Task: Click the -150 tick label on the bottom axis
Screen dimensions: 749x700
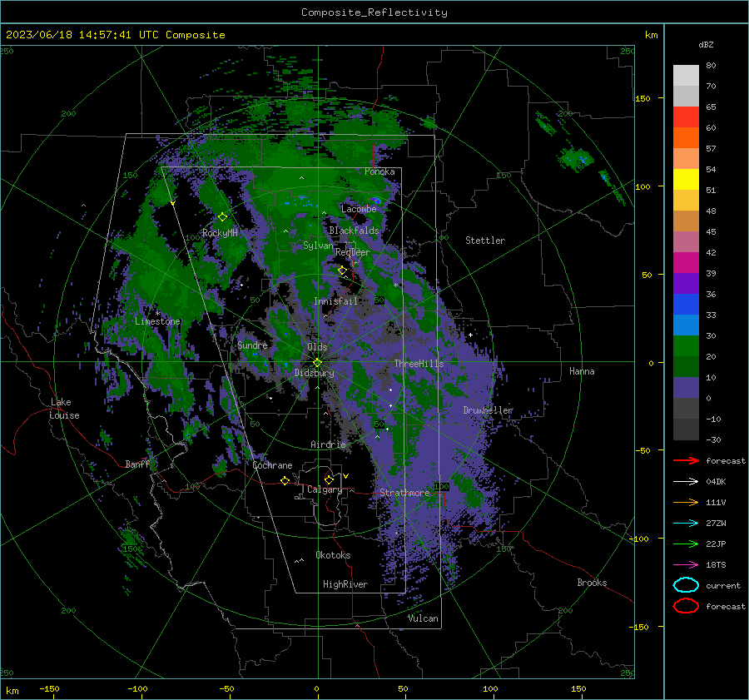Action: pos(49,688)
